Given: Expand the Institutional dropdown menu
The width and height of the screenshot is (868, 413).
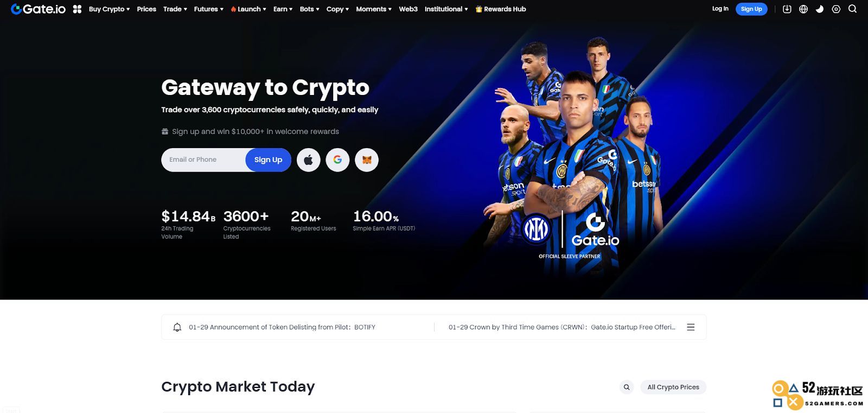Looking at the screenshot, I should pos(446,9).
